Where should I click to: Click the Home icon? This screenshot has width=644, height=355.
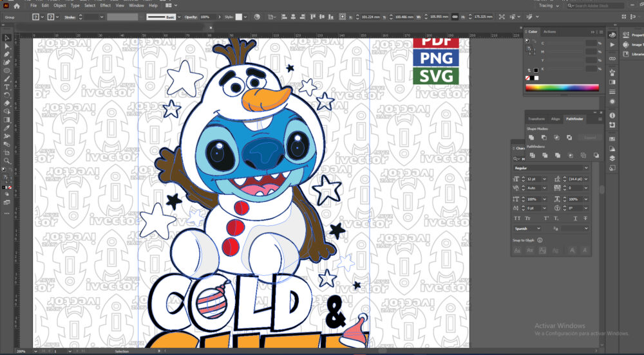click(17, 6)
